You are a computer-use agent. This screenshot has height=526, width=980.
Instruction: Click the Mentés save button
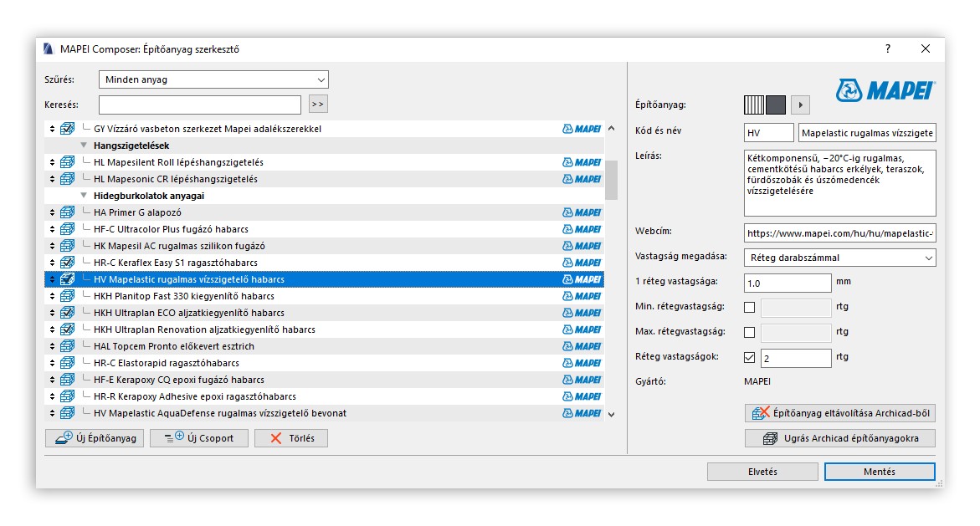879,472
